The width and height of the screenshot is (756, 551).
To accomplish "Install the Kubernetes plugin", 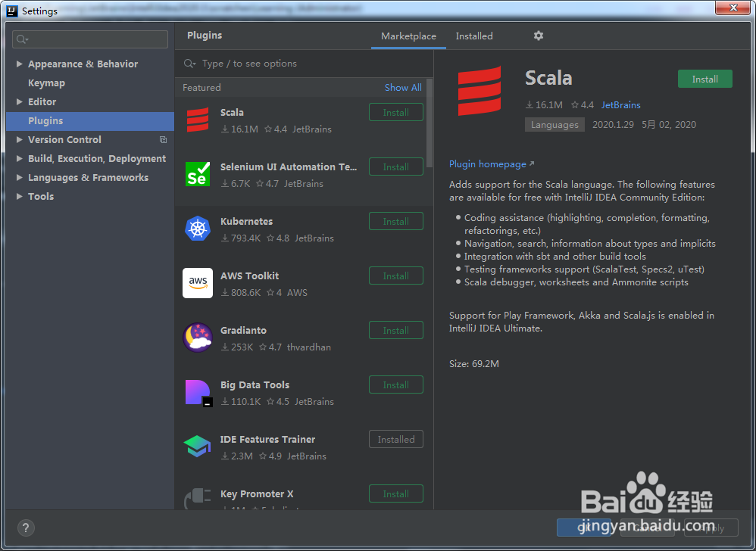I will [x=396, y=221].
